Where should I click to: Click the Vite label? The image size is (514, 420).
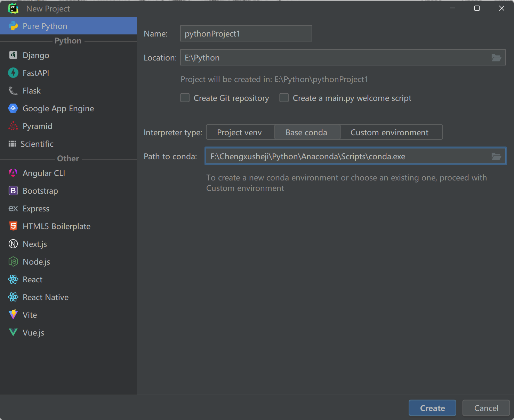pos(30,315)
